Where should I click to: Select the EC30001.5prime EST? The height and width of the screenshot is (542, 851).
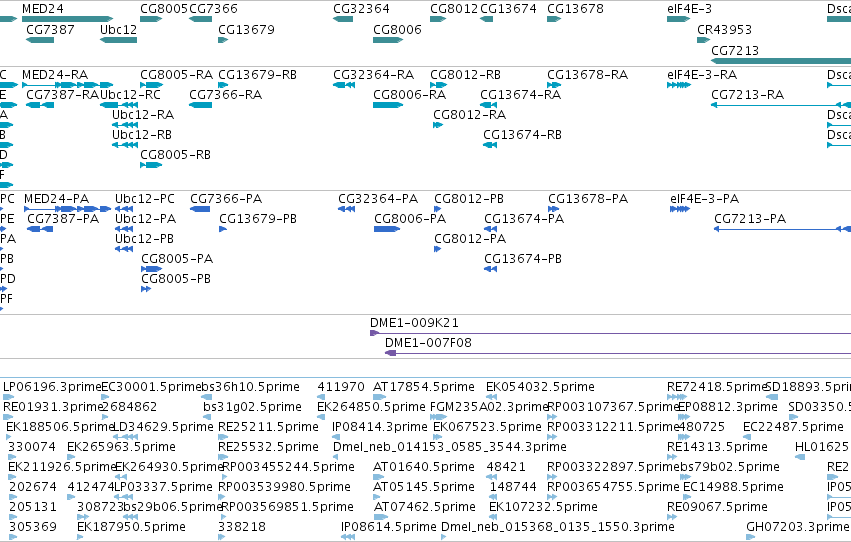(x=107, y=397)
